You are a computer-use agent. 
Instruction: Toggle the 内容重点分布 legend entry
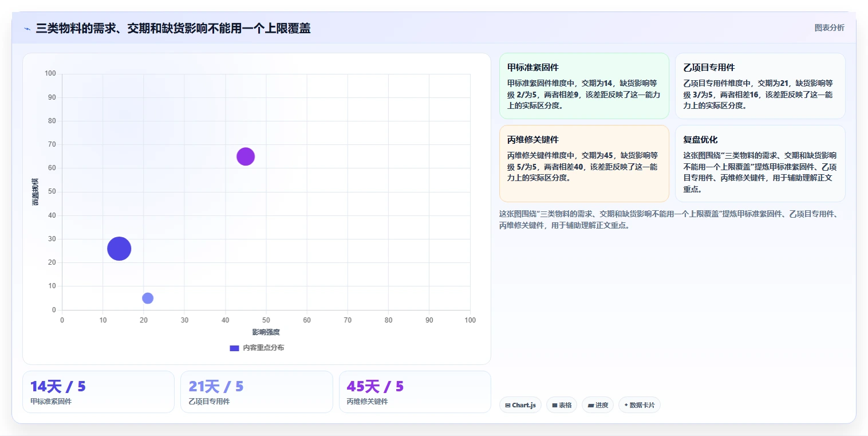coord(257,348)
